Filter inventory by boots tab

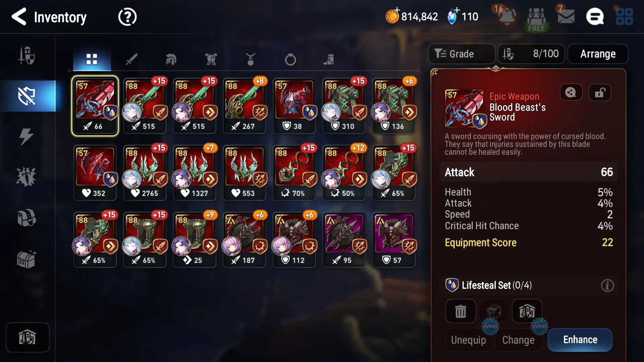click(329, 59)
